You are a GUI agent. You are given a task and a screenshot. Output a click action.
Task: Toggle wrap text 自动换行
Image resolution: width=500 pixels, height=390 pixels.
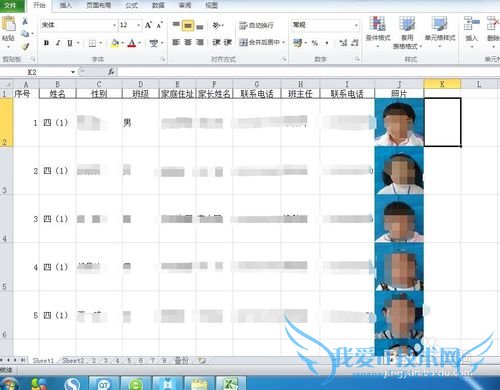tap(256, 25)
